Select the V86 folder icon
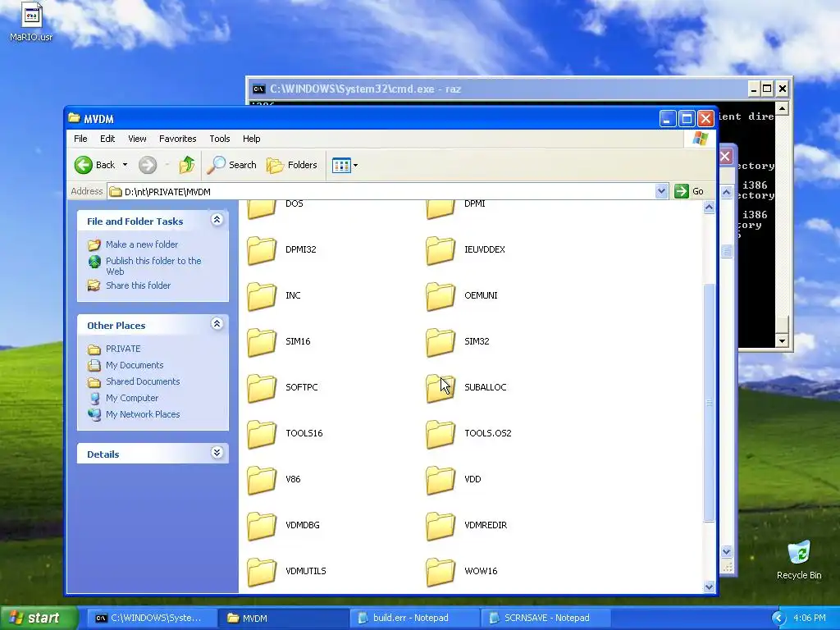This screenshot has width=840, height=630. pyautogui.click(x=262, y=480)
